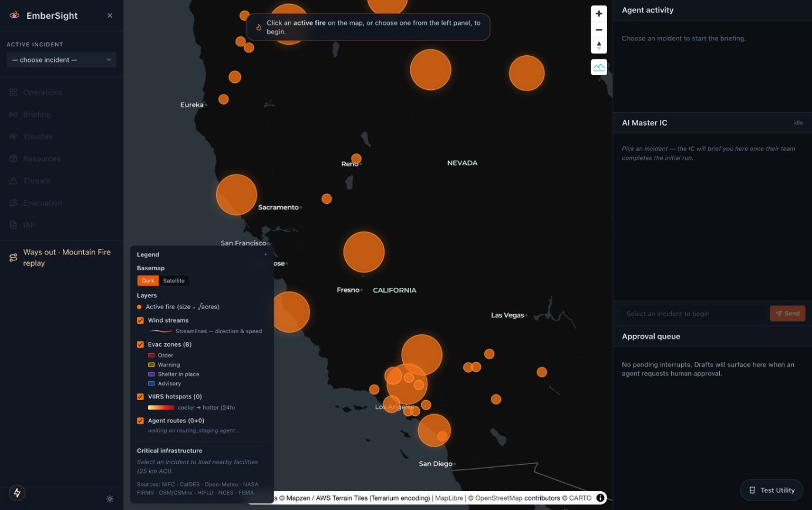Zoom in on the map
This screenshot has height=510, width=812.
point(599,14)
